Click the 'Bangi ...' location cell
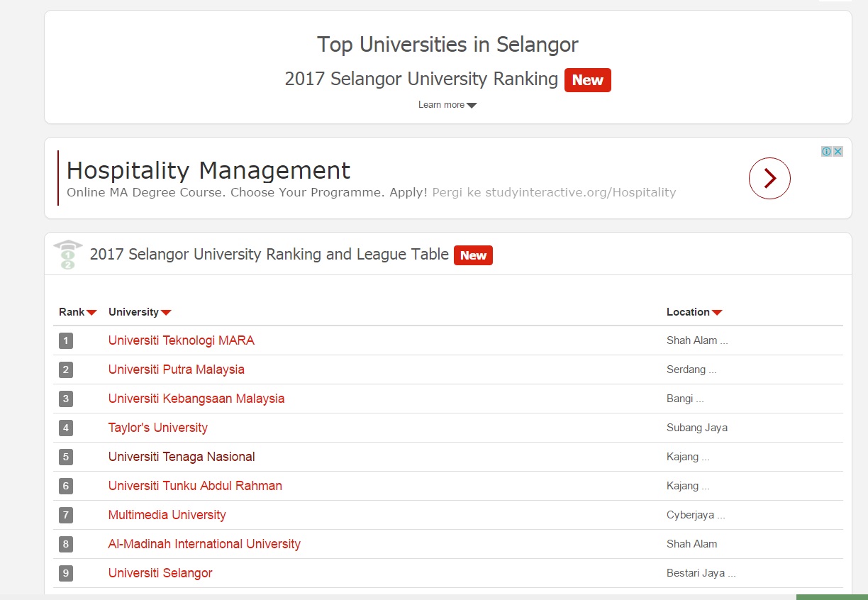 click(x=685, y=399)
